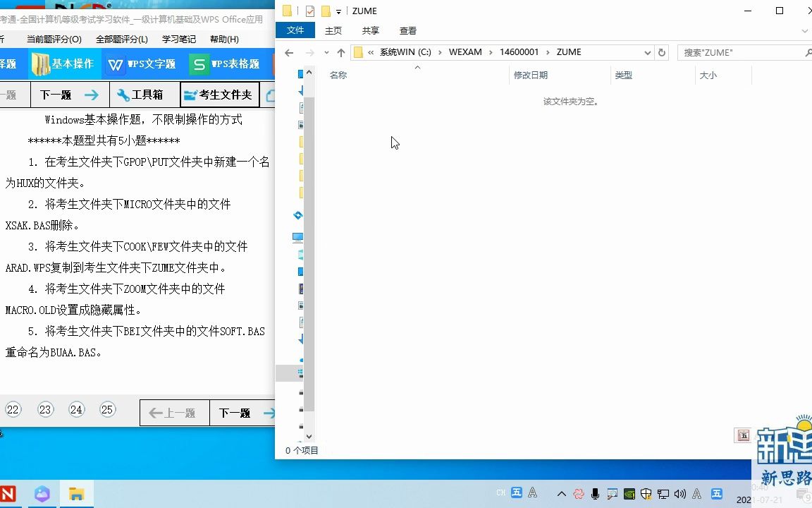The image size is (812, 508).
Task: Refresh the ZUME folder view
Action: (663, 52)
